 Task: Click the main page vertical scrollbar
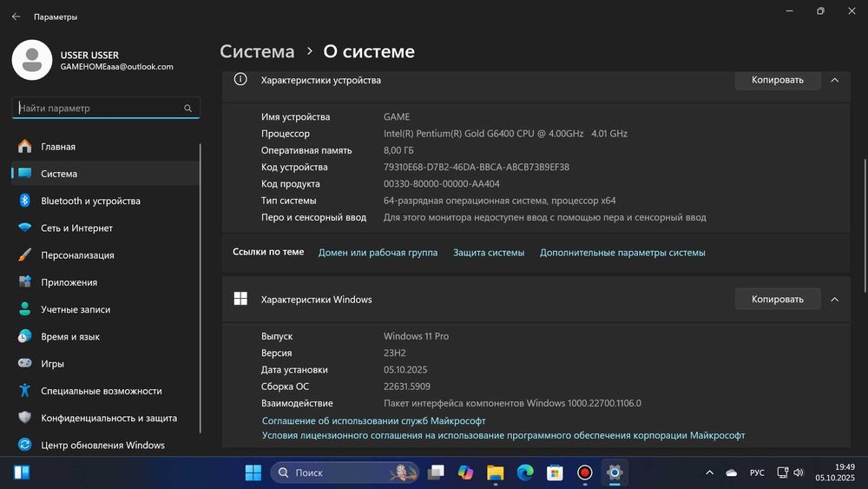(865, 226)
